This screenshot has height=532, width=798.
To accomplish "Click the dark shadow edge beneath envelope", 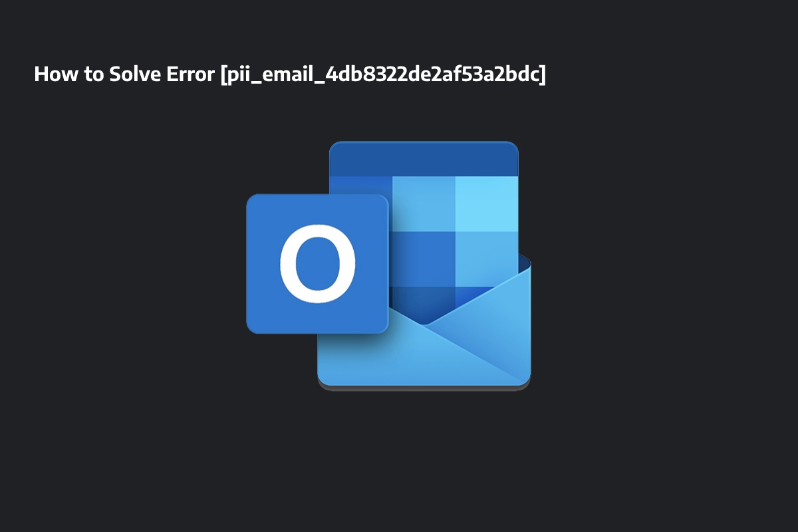I will pos(424,388).
